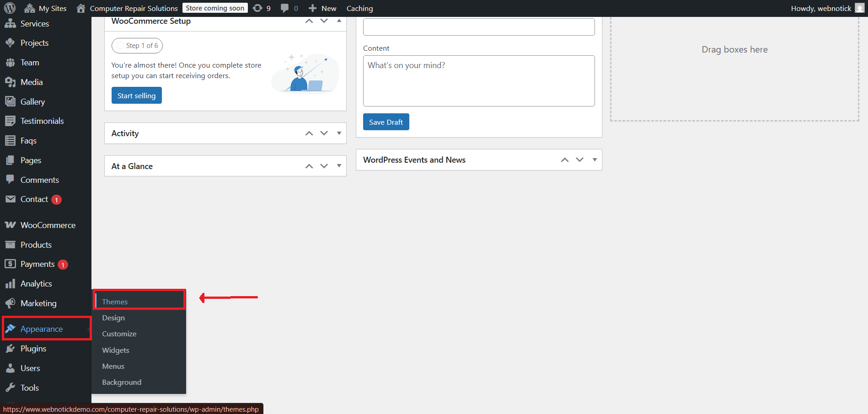Click the Marketing megaphone icon

click(10, 303)
